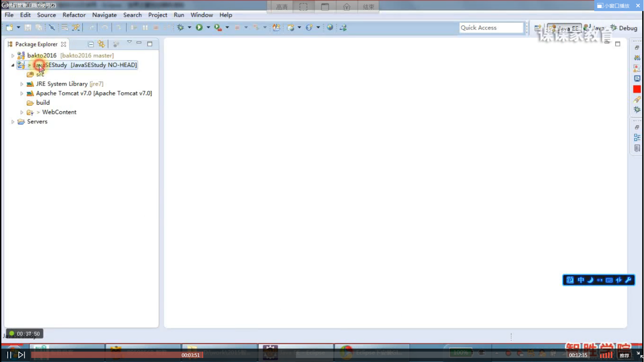
Task: Click the Save toolbar icon
Action: [x=28, y=28]
